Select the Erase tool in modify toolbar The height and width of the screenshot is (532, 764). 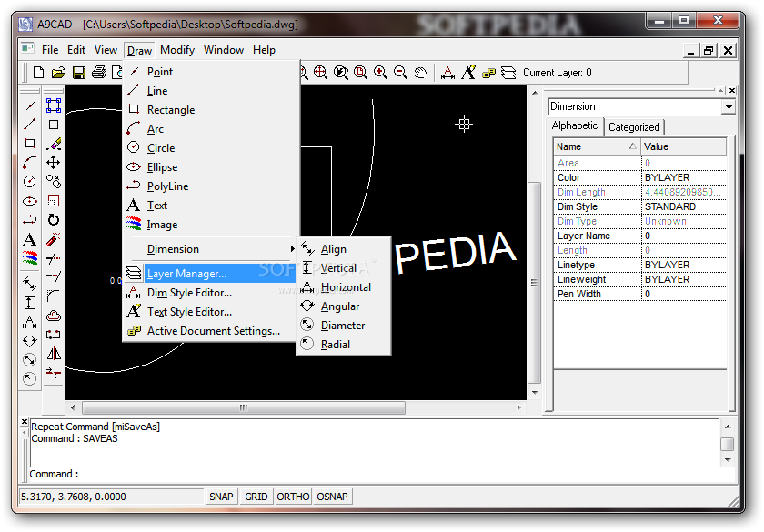coord(54,144)
